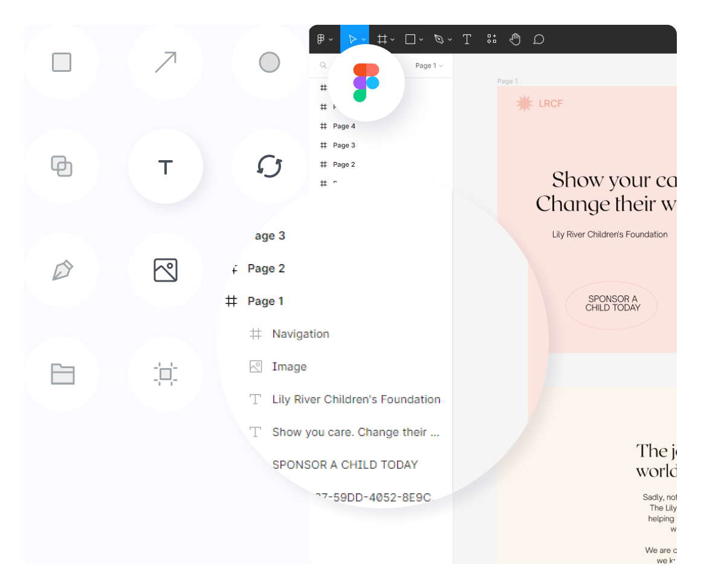Switch to the Hand tool

point(515,39)
